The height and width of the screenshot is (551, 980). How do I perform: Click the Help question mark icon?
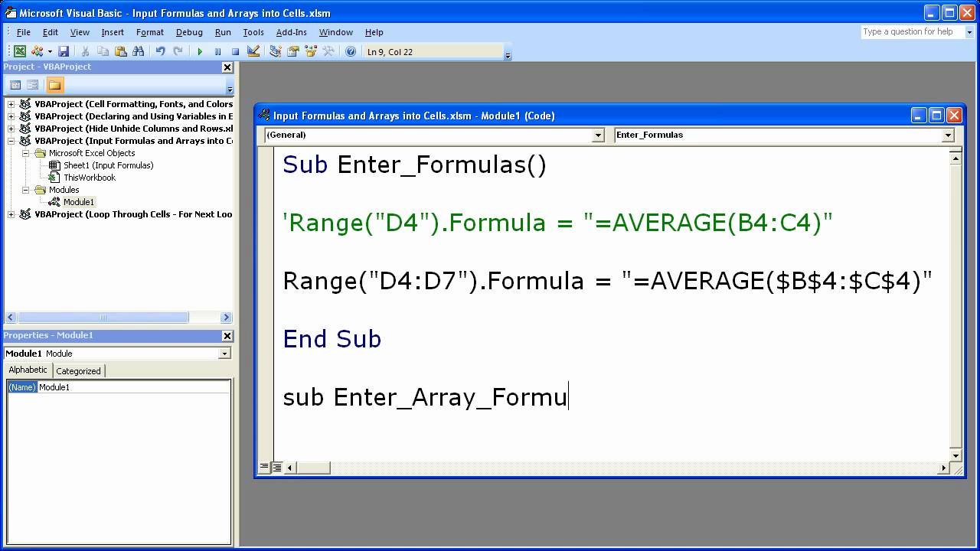point(351,51)
